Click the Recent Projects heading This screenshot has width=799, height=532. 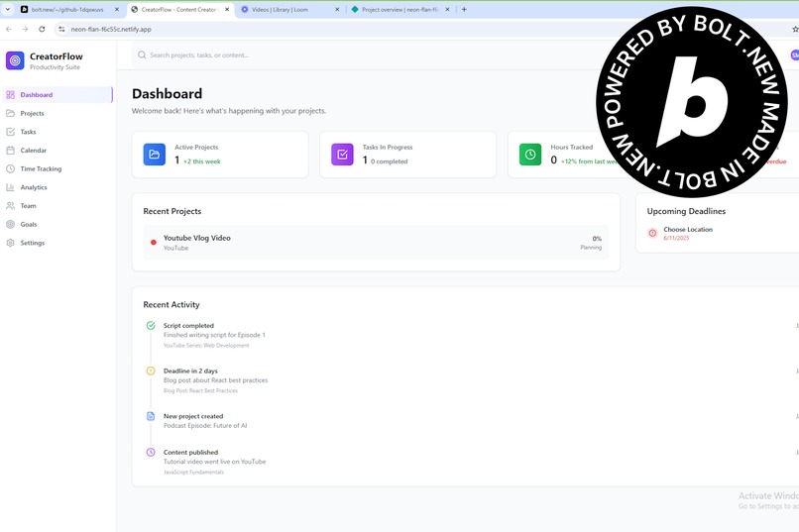(x=172, y=211)
